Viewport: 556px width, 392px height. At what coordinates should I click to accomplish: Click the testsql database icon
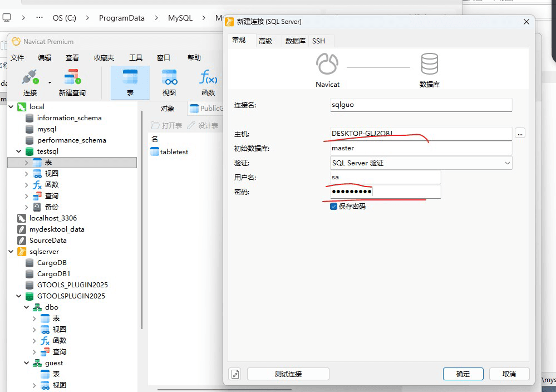(x=30, y=151)
